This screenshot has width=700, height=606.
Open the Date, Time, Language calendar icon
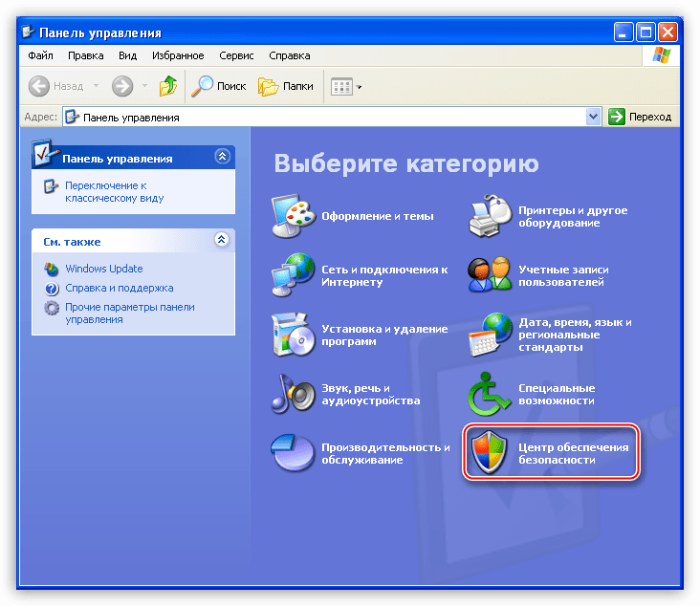pos(490,335)
